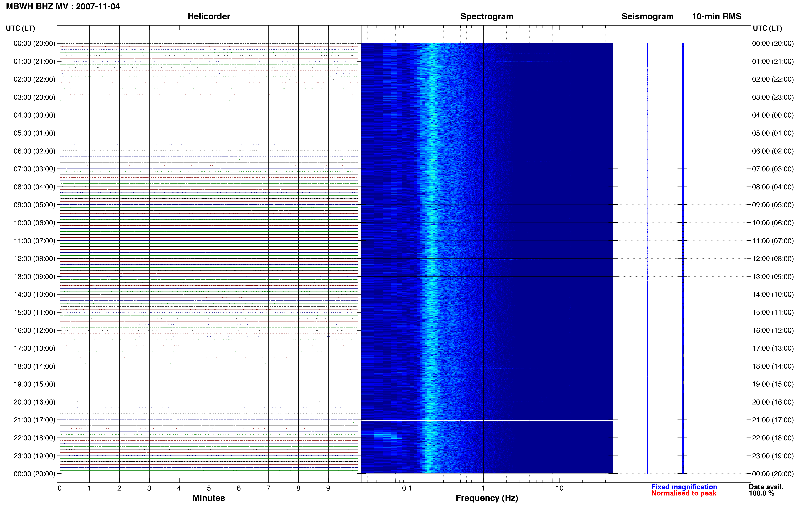Click left time label 18:00 (14:00)
The height and width of the screenshot is (508, 812).
click(34, 366)
